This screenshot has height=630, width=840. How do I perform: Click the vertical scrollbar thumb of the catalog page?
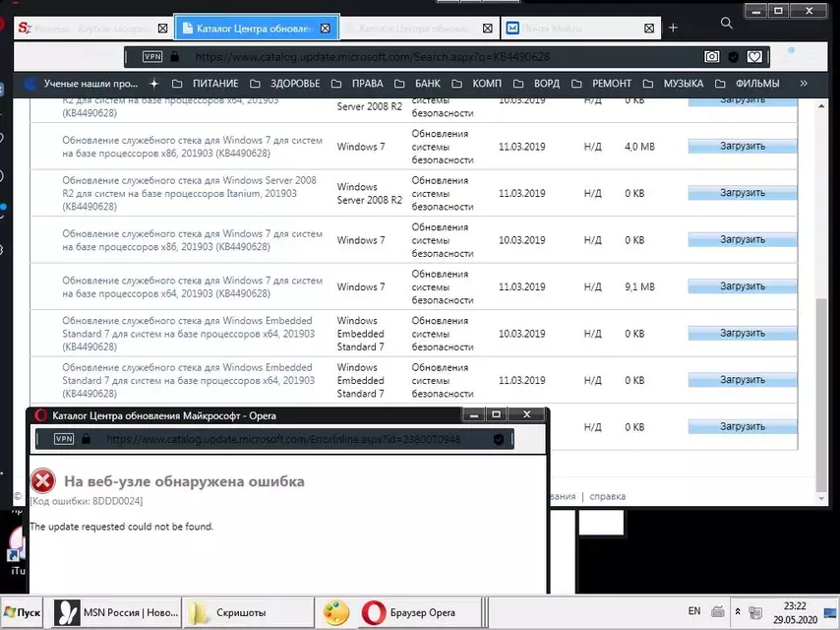coord(821,395)
